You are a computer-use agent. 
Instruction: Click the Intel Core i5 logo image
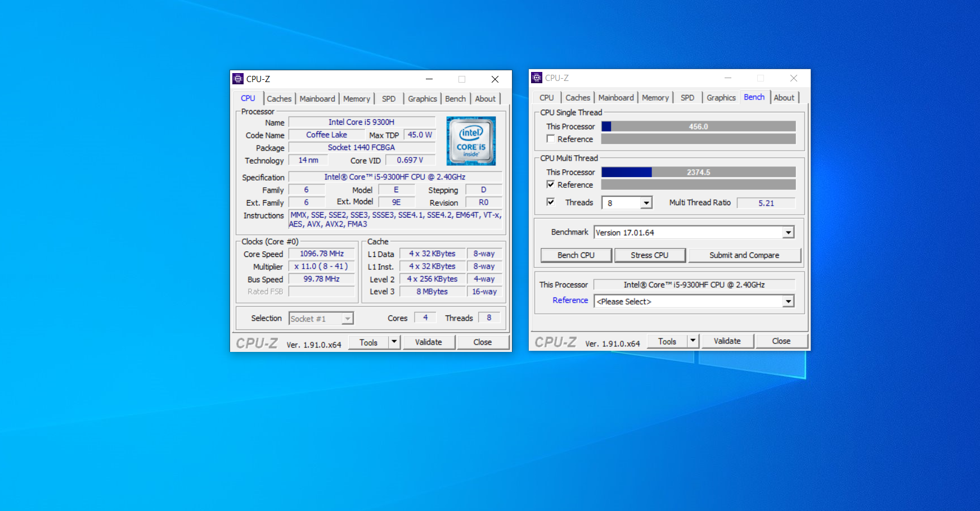471,141
